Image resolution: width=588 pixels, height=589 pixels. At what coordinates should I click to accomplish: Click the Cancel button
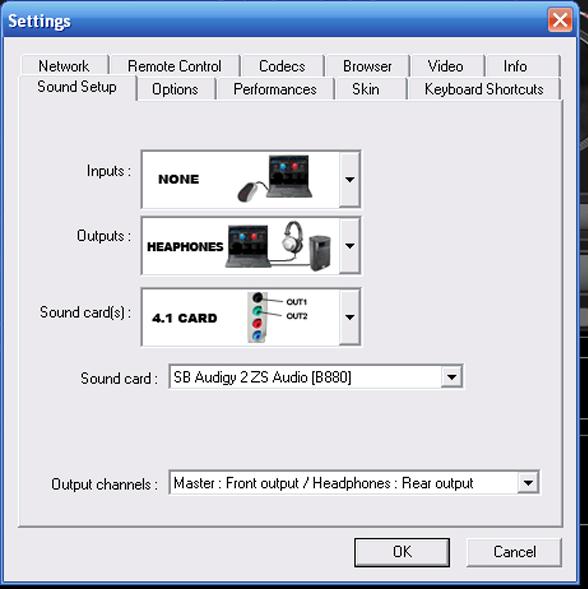514,552
